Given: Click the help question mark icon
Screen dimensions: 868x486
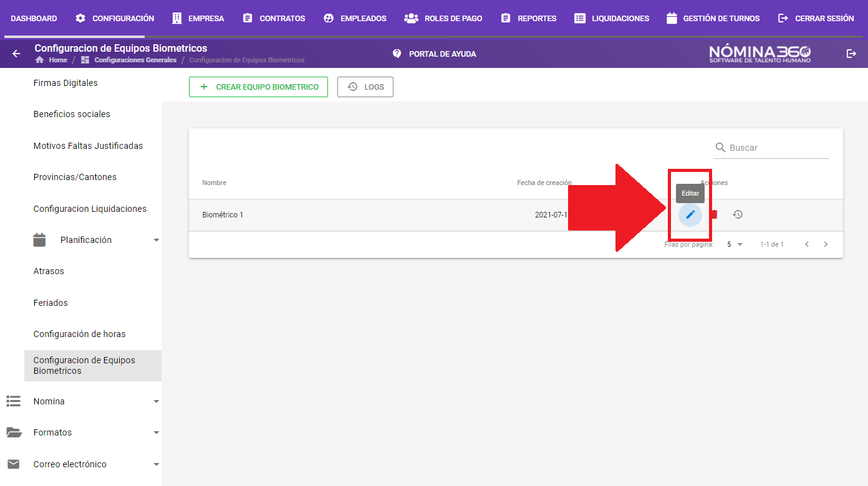Looking at the screenshot, I should [x=397, y=54].
